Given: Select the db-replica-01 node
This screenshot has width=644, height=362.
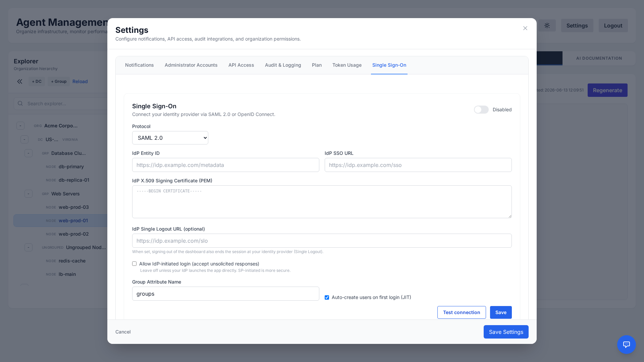Looking at the screenshot, I should point(60,180).
